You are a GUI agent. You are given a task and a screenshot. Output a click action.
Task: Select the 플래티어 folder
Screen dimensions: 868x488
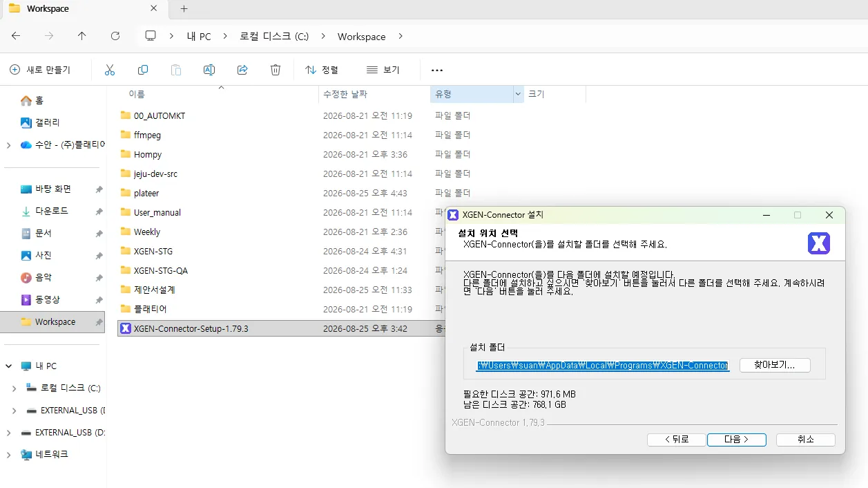click(151, 309)
